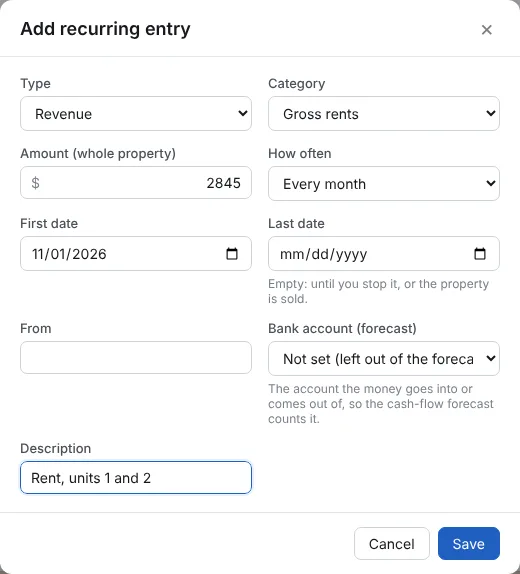The image size is (520, 574).
Task: Click the Last date mm/dd/yyyy field
Action: point(384,254)
